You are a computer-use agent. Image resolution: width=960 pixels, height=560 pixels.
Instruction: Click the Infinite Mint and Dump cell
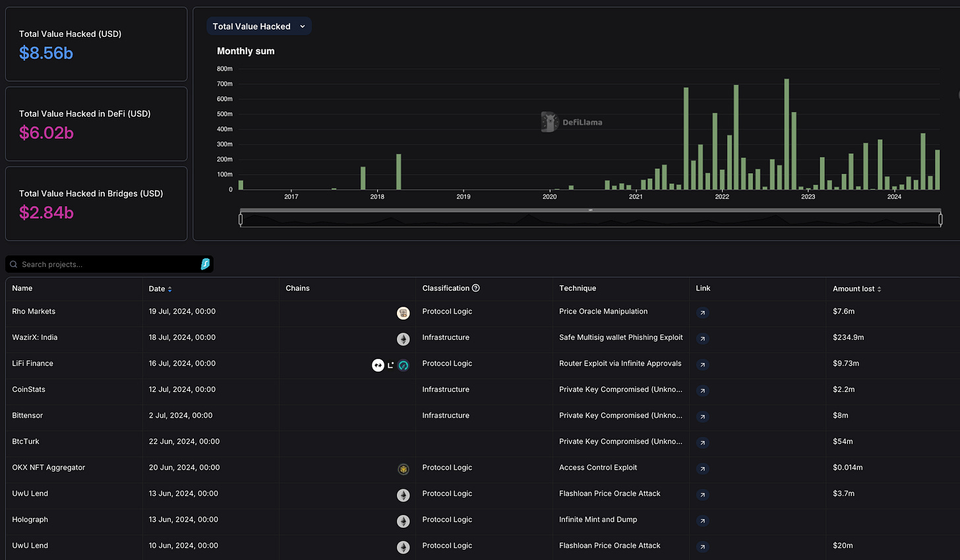598,519
